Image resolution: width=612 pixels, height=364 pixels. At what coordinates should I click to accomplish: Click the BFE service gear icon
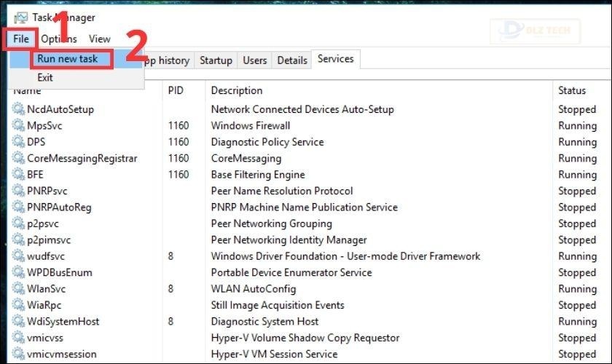[18, 175]
